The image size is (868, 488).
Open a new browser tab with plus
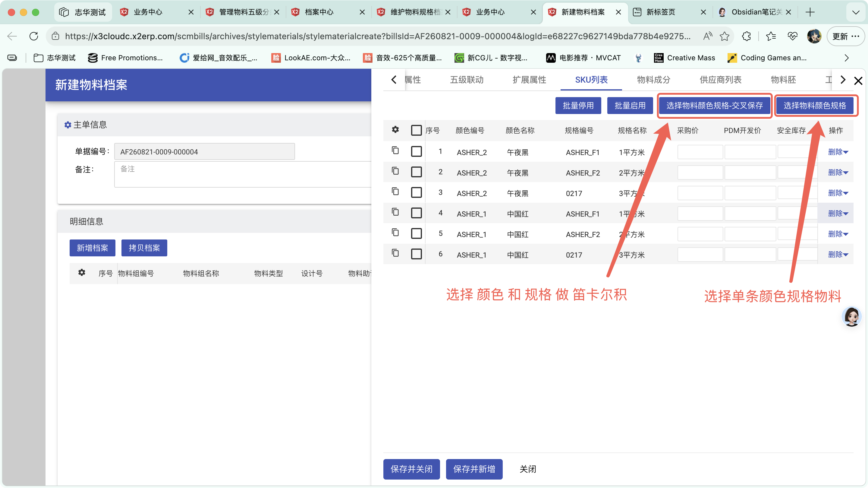tap(810, 12)
